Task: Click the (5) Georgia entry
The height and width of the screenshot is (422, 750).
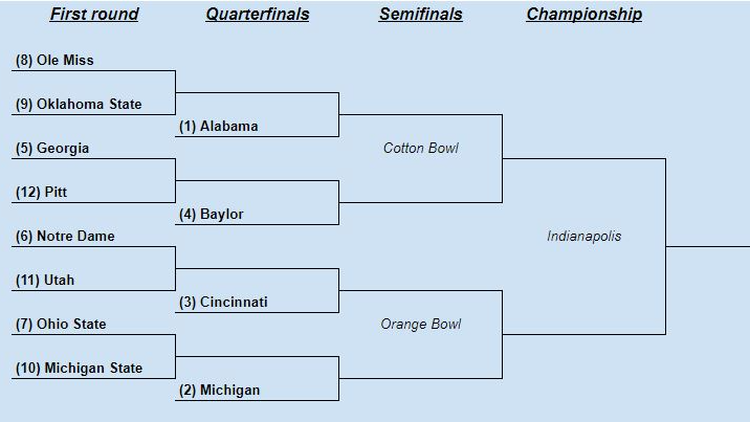Action: 52,148
